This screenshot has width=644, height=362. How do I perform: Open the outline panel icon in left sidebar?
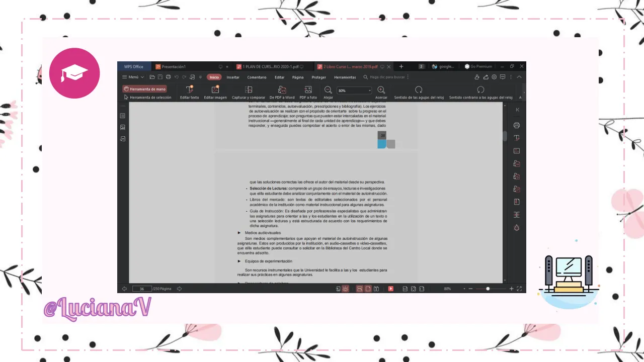(123, 116)
